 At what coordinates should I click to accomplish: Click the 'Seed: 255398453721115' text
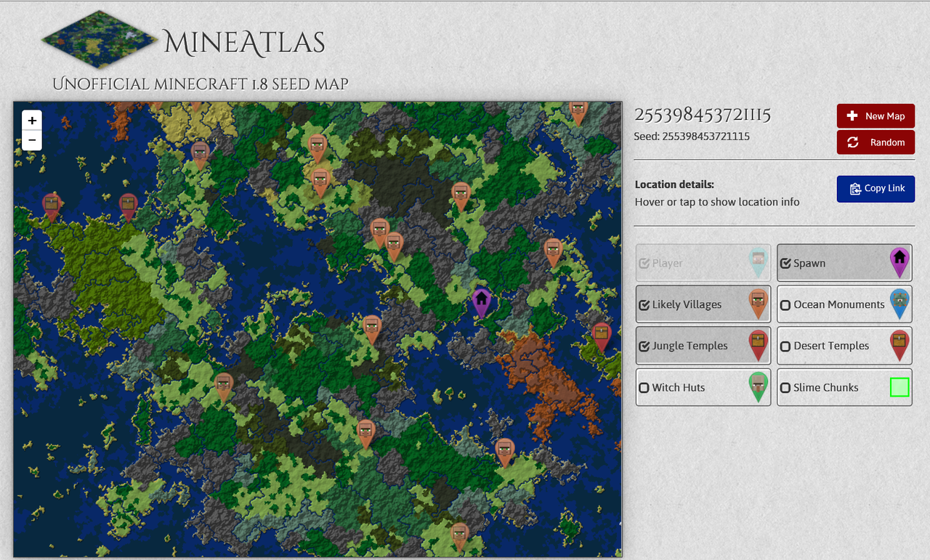click(x=692, y=137)
